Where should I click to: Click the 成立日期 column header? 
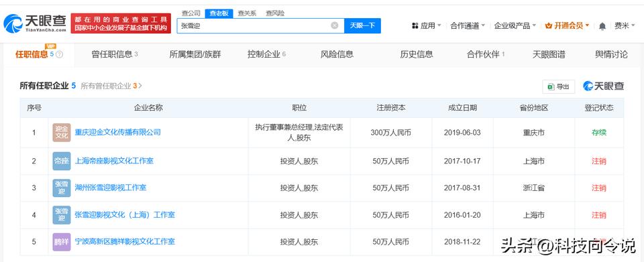click(x=462, y=108)
